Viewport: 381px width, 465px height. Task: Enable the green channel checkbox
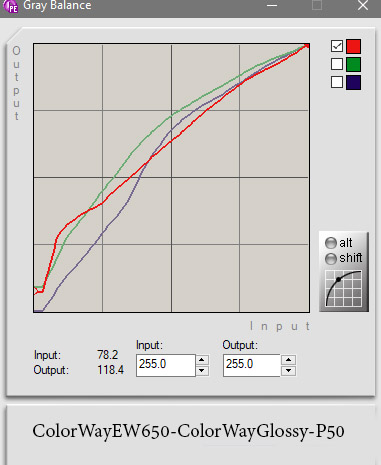(337, 64)
